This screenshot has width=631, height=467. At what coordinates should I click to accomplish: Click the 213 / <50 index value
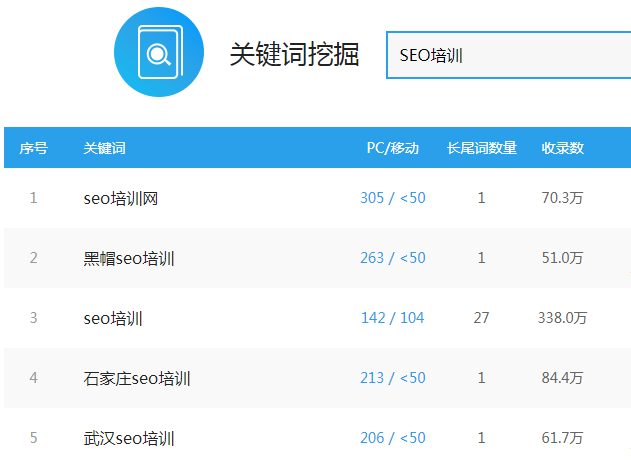393,378
